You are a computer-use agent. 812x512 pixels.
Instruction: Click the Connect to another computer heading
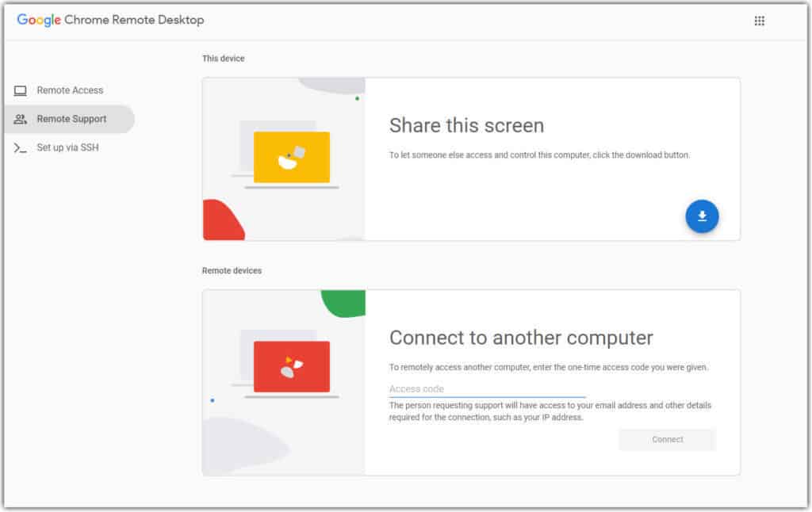[521, 338]
